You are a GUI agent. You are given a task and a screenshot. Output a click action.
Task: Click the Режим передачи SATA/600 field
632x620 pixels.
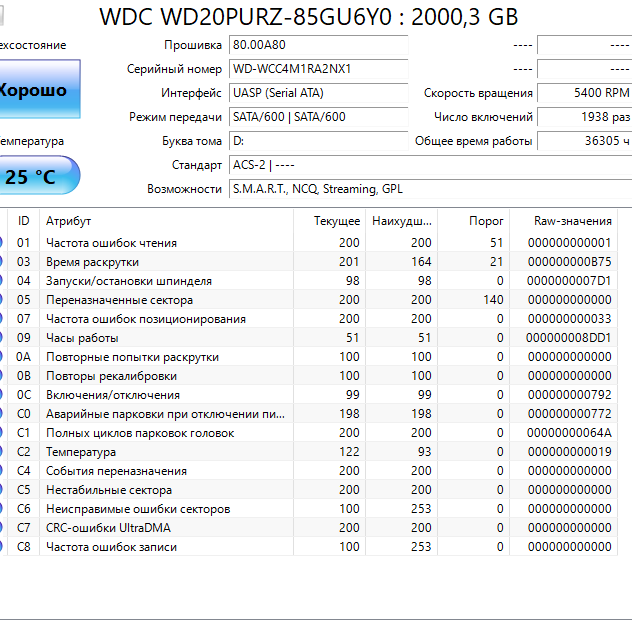click(318, 117)
